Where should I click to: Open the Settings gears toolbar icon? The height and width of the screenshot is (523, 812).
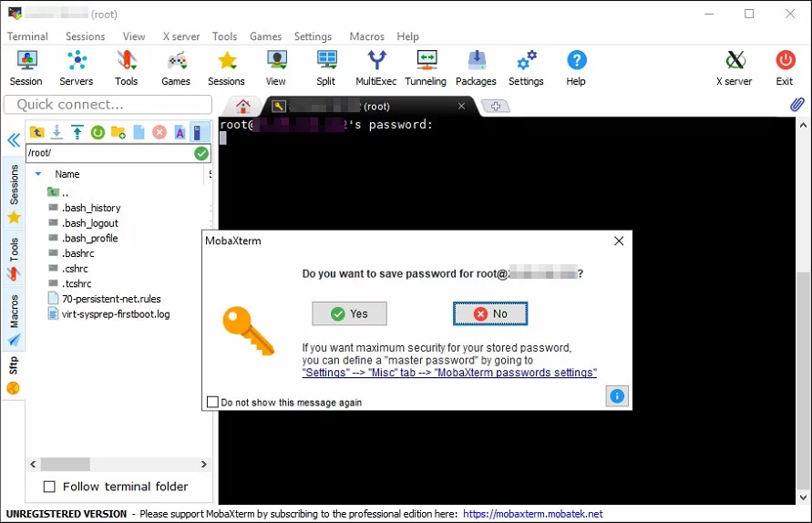click(526, 67)
